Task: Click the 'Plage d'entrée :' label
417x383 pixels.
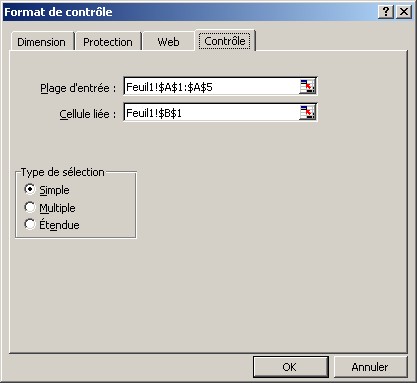Action: point(78,88)
